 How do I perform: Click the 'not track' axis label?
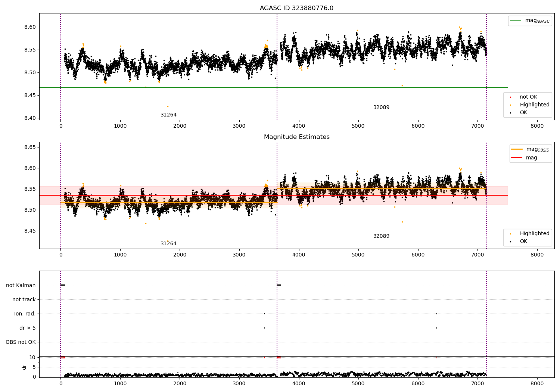point(24,299)
